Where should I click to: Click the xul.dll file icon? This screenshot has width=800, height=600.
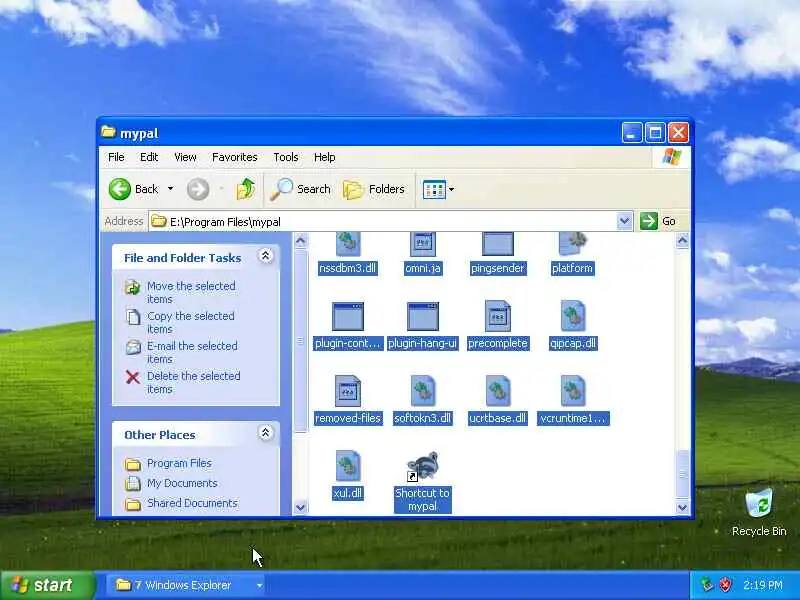pos(348,466)
